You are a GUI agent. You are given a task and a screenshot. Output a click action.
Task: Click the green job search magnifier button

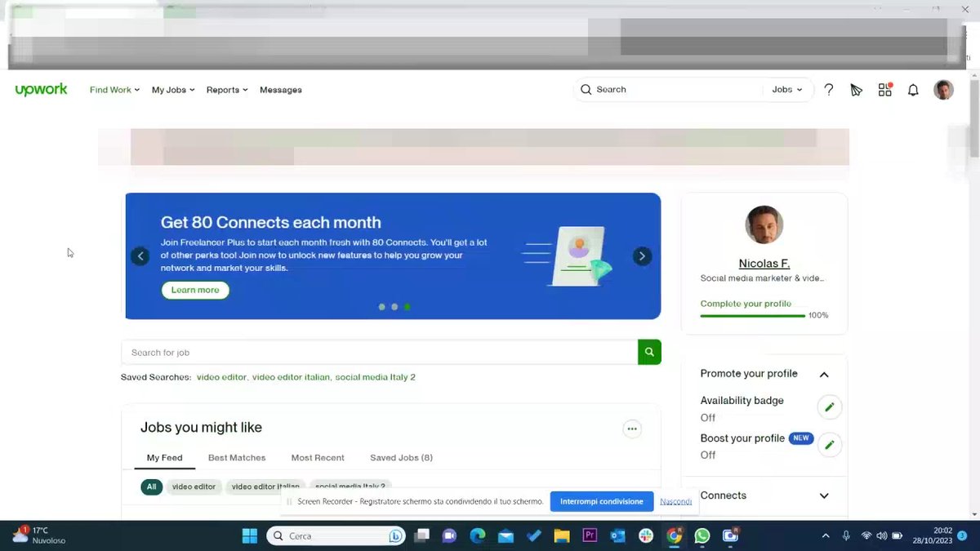point(649,352)
